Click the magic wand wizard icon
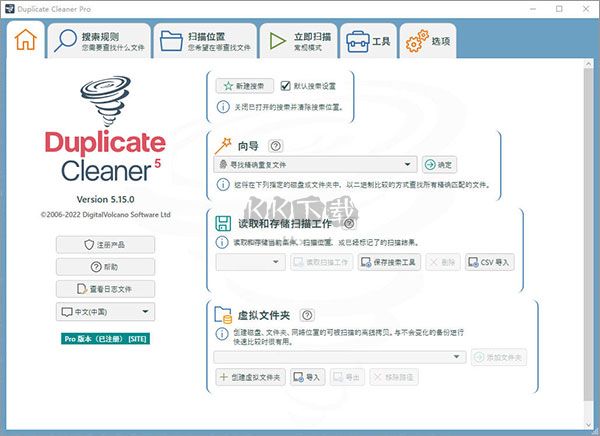 (x=223, y=145)
